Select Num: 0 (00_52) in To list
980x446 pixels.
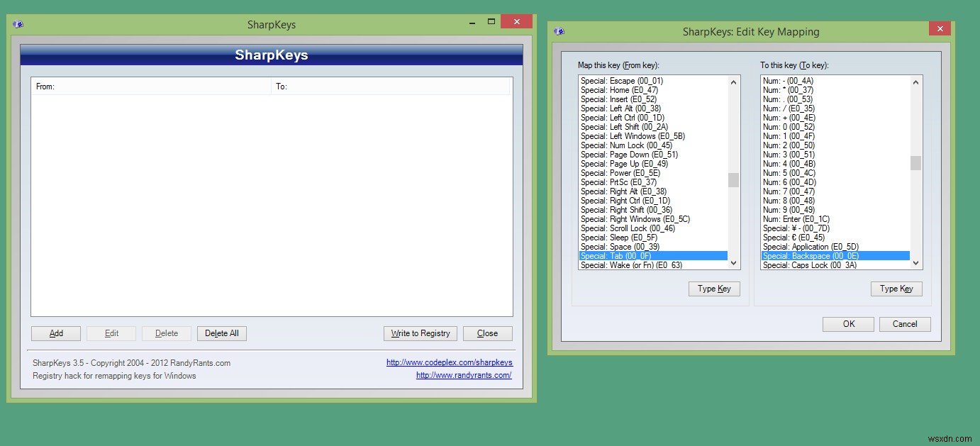tap(835, 127)
